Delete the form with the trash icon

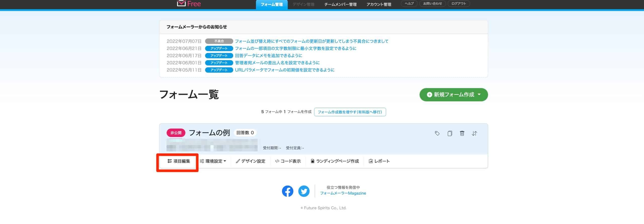pyautogui.click(x=462, y=133)
